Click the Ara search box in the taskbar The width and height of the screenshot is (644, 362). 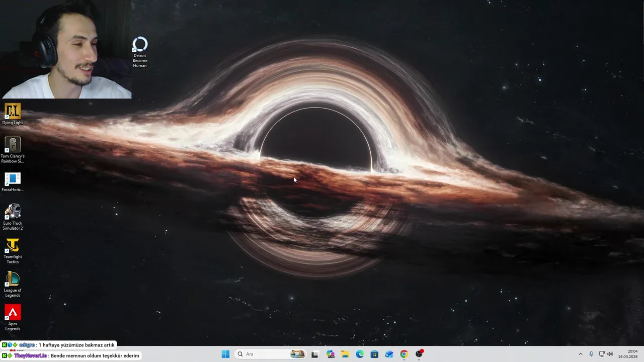(x=271, y=354)
